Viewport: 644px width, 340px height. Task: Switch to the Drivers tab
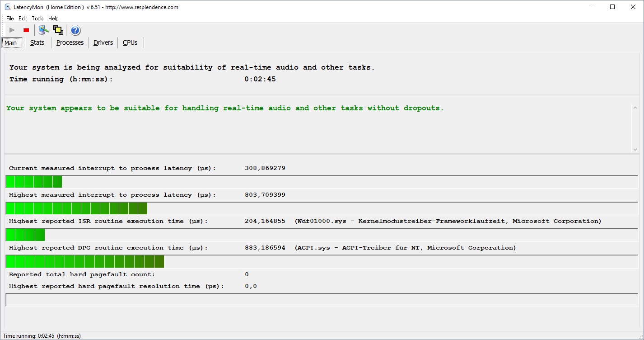pos(103,42)
